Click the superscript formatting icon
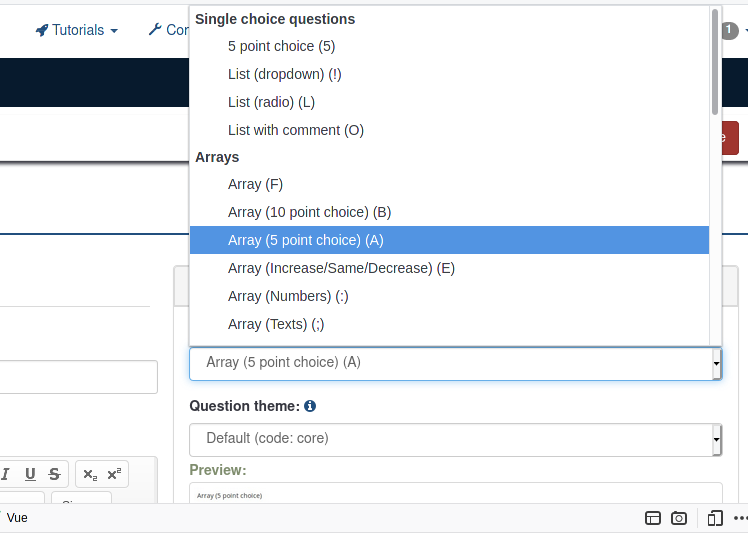Viewport: 748px width, 533px height. click(115, 474)
